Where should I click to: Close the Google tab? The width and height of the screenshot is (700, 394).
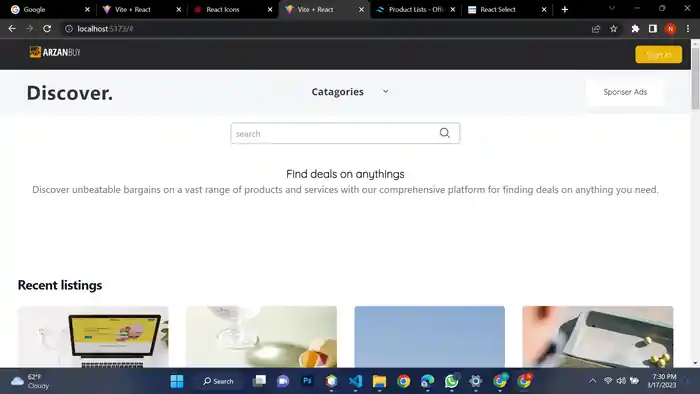pos(88,9)
